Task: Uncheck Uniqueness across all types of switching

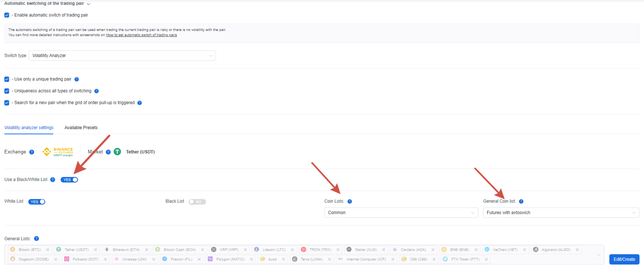Action: 7,91
